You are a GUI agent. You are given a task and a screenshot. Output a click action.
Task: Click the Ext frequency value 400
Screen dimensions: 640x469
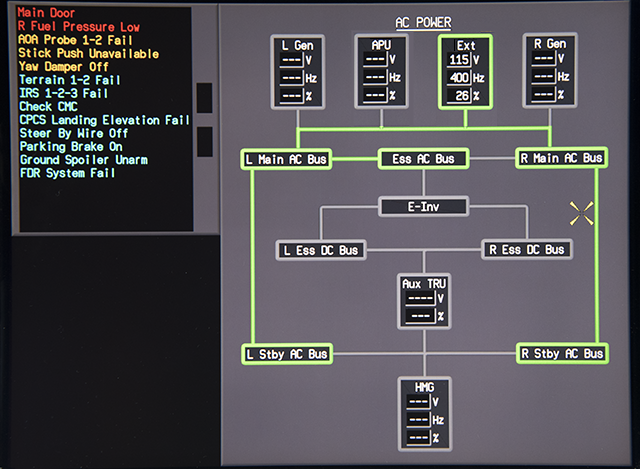tap(459, 78)
